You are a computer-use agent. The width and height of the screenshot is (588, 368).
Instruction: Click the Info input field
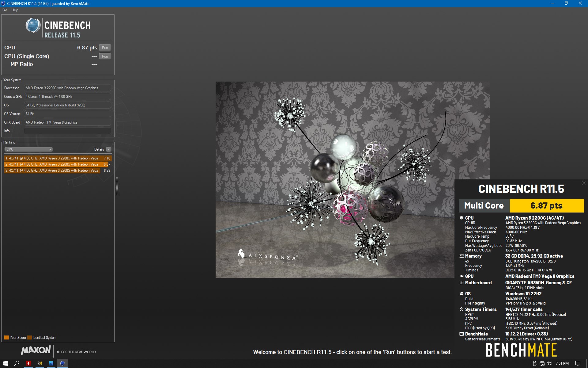(x=68, y=131)
